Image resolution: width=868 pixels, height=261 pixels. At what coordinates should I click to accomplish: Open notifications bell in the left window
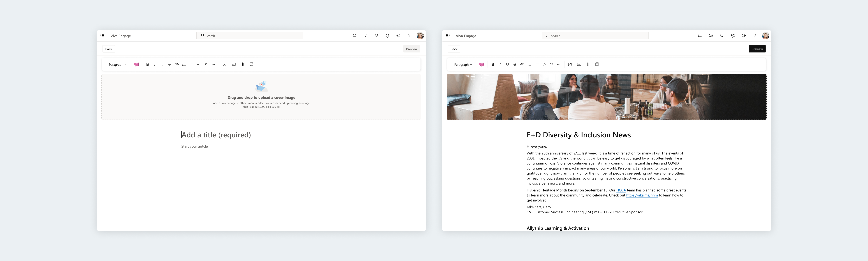point(355,36)
